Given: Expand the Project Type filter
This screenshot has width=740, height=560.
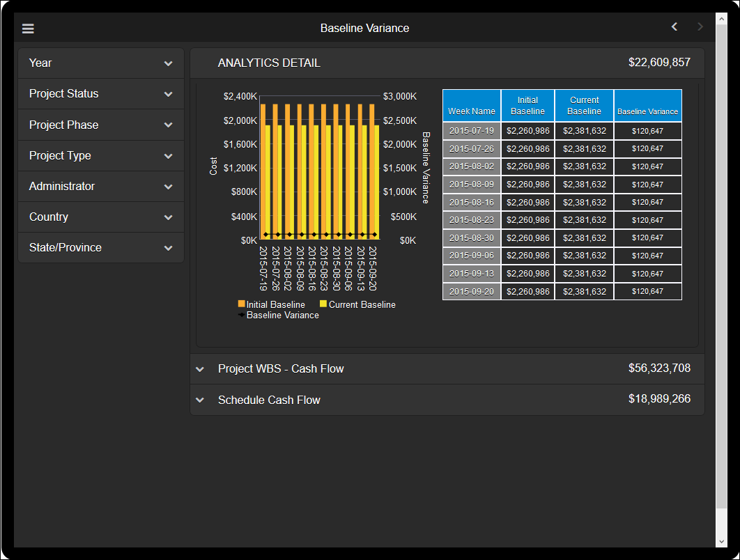Looking at the screenshot, I should 101,156.
